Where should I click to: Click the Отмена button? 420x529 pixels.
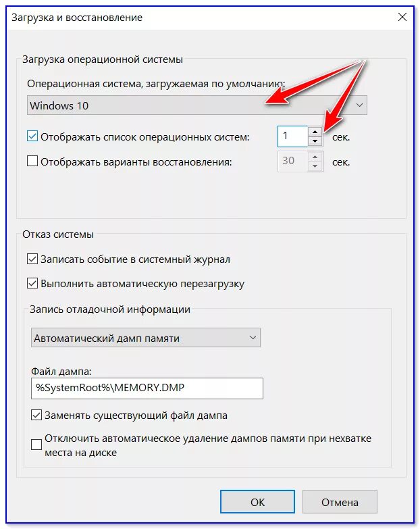click(x=340, y=502)
